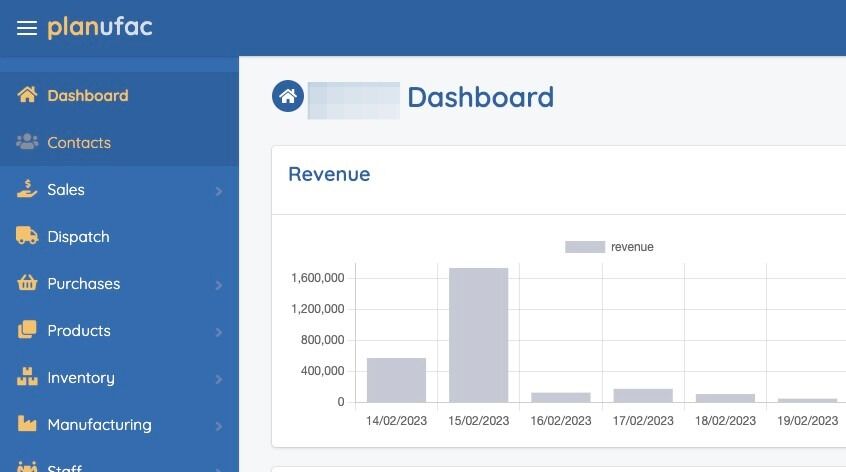
Task: Click the Contacts people icon
Action: [x=27, y=142]
